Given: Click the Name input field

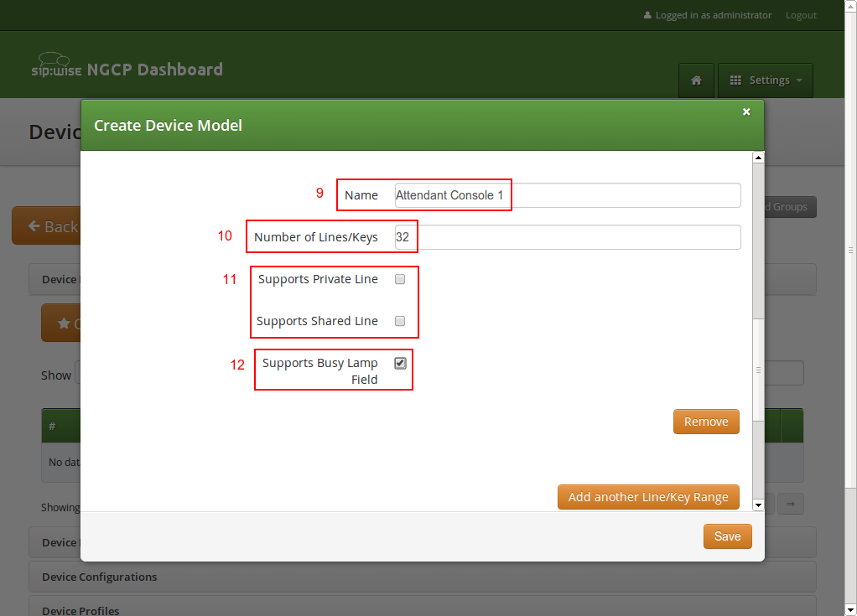Looking at the screenshot, I should (x=567, y=195).
